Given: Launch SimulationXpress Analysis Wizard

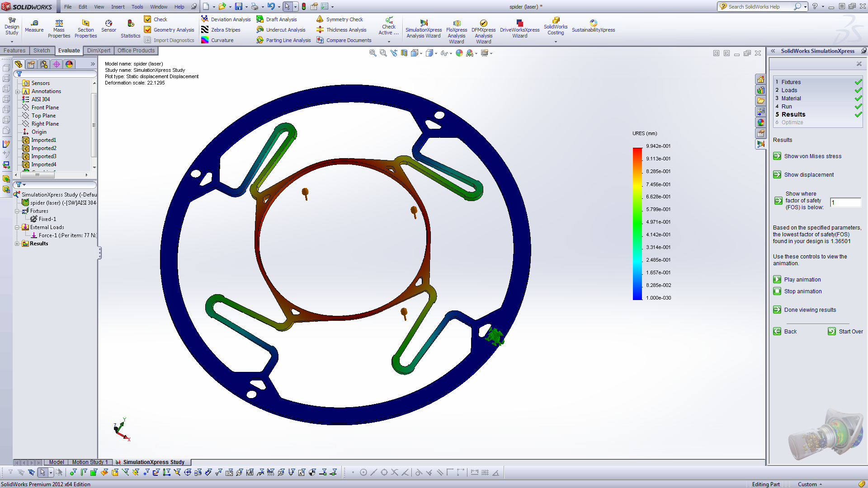Looking at the screenshot, I should [424, 29].
